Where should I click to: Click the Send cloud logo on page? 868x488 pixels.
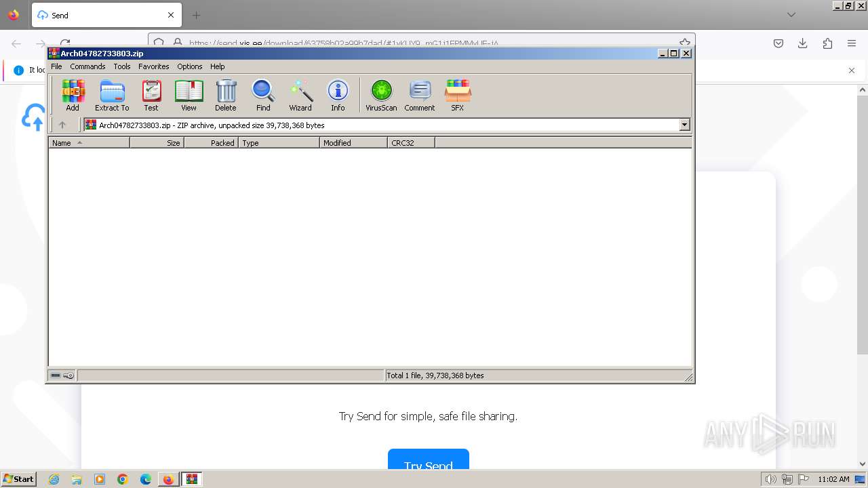33,117
